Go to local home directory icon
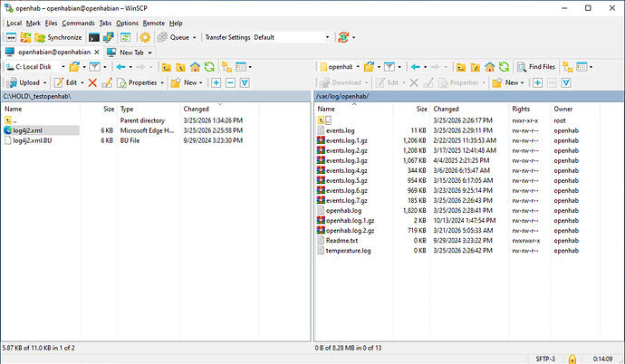Viewport: 625px width, 364px height. point(195,67)
